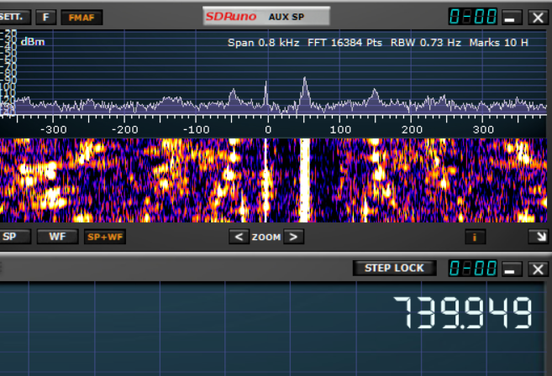Close the AUX SP window
Screen dimensions: 552x376
pyautogui.click(x=538, y=17)
